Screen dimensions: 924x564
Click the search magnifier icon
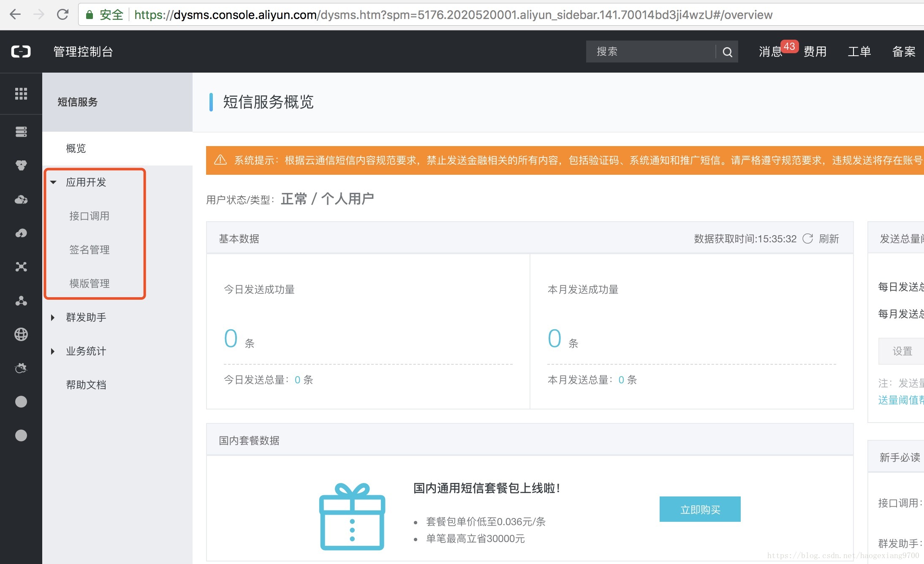tap(727, 51)
